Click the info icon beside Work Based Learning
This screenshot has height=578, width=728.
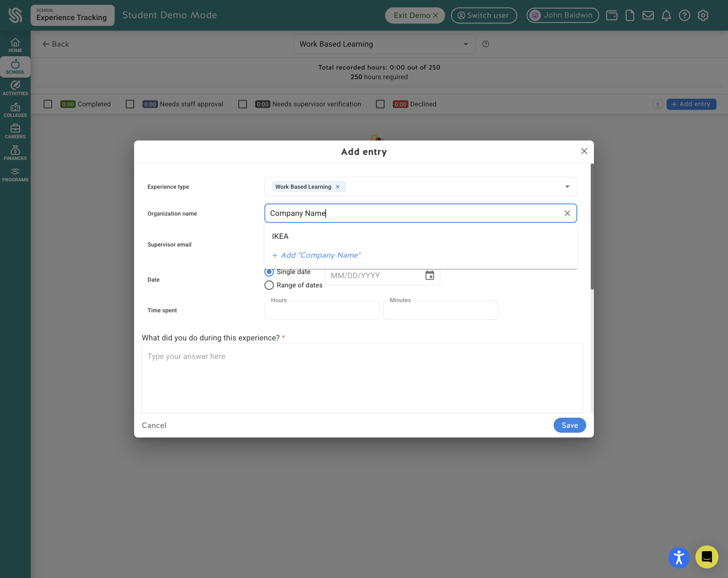[486, 44]
